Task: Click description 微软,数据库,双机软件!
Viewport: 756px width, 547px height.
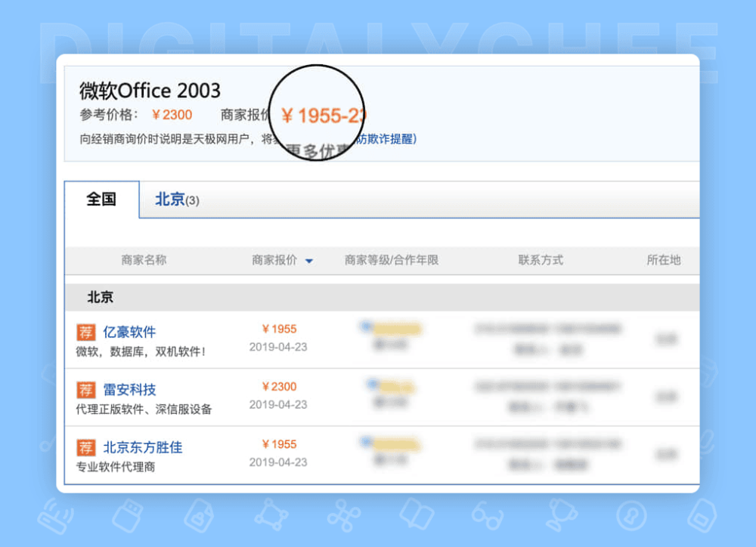Action: [x=141, y=352]
